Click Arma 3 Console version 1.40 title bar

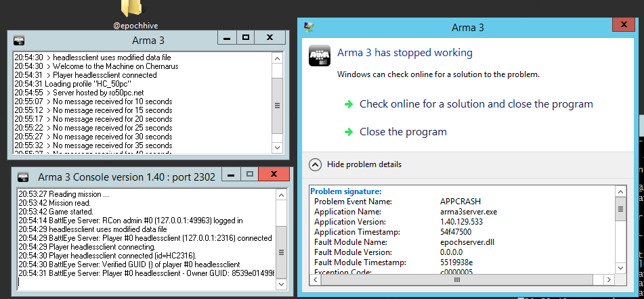pos(127,177)
